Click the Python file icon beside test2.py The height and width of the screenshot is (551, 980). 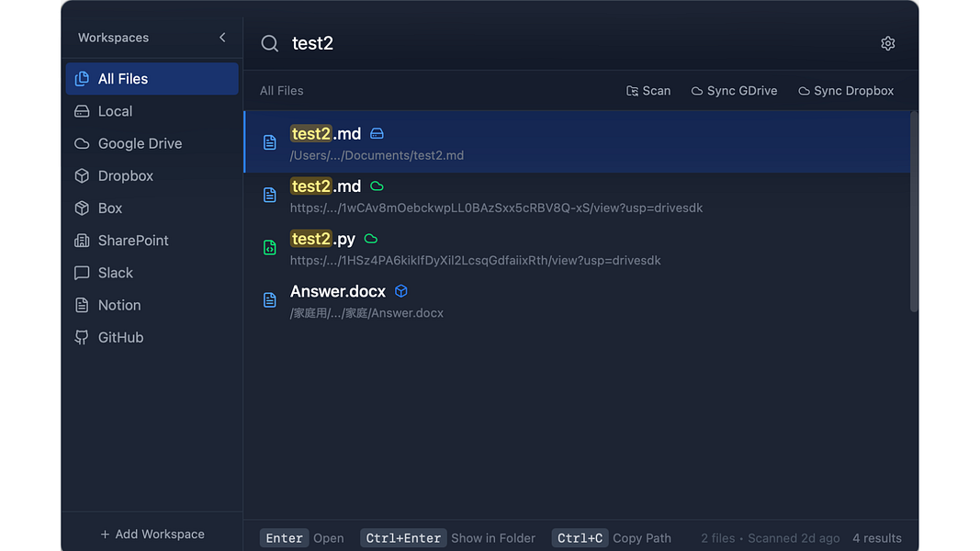pyautogui.click(x=270, y=247)
